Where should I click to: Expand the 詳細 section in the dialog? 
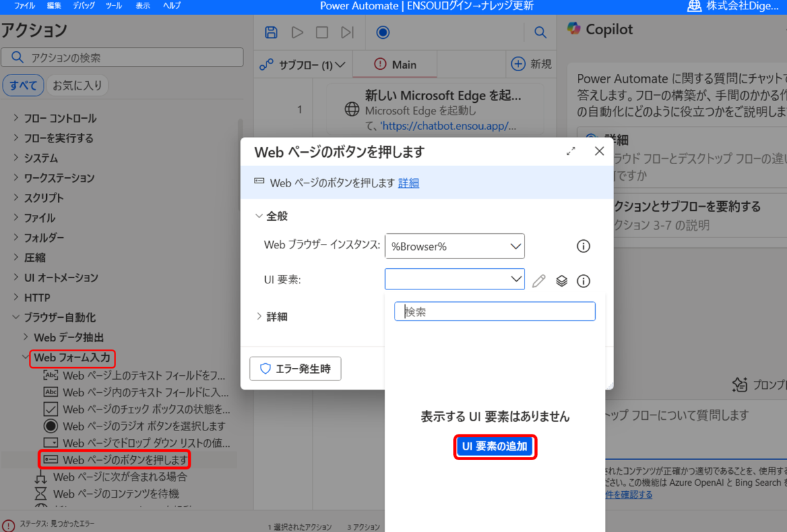tap(259, 316)
